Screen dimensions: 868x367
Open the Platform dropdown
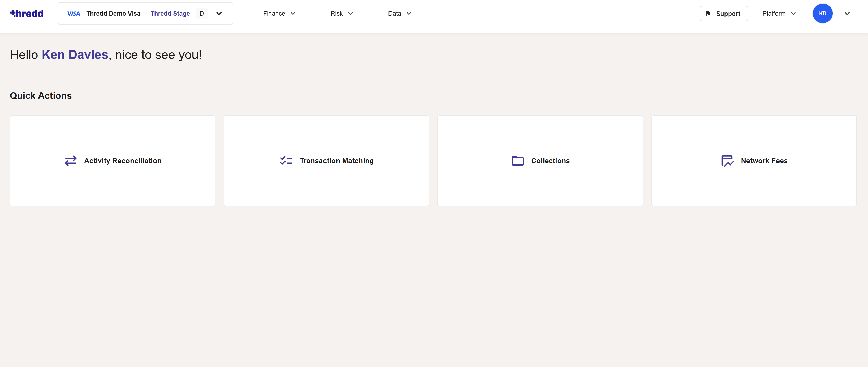click(x=779, y=14)
